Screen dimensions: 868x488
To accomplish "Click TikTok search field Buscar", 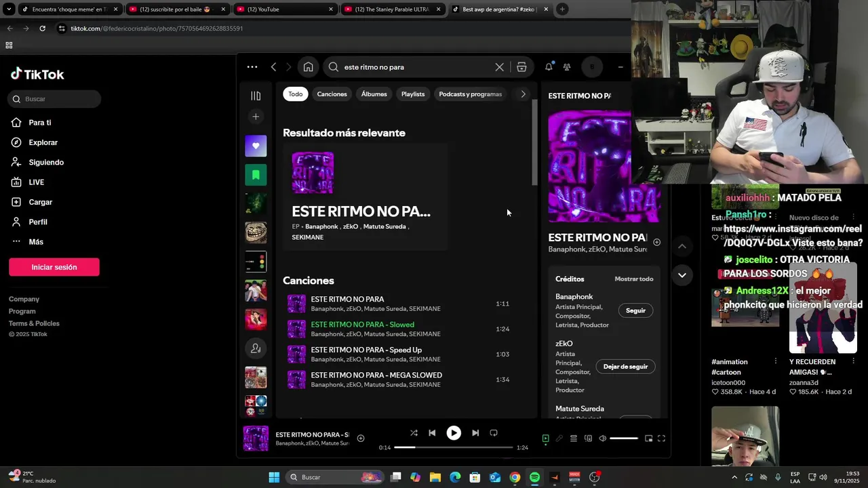I will [x=55, y=99].
